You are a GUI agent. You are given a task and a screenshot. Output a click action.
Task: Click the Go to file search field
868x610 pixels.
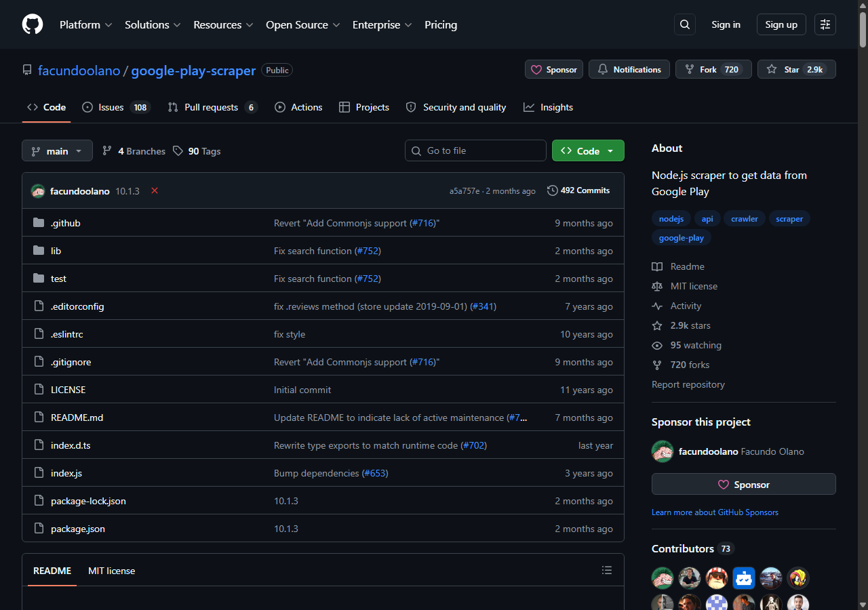[475, 150]
